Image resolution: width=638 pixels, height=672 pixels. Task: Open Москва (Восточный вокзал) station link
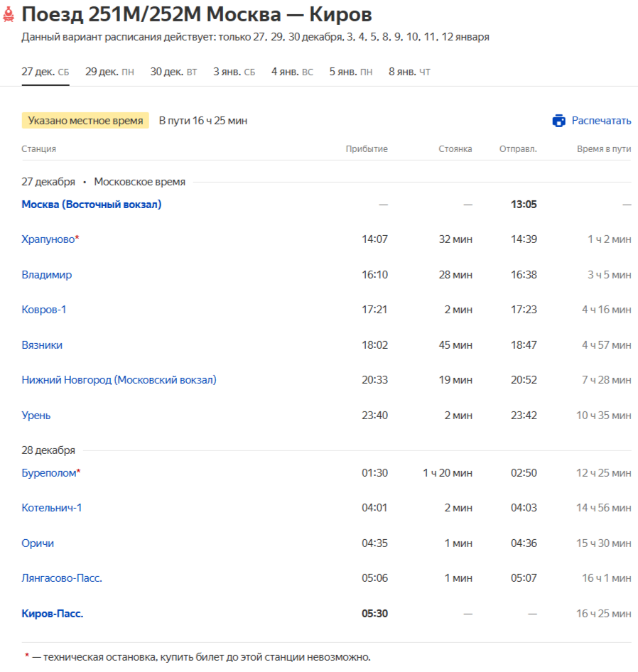point(92,205)
